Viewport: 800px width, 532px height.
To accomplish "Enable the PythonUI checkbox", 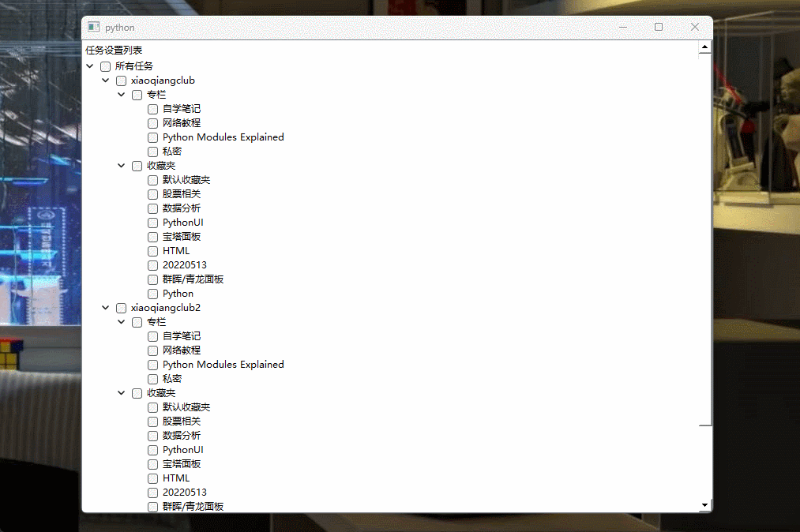I will (152, 222).
